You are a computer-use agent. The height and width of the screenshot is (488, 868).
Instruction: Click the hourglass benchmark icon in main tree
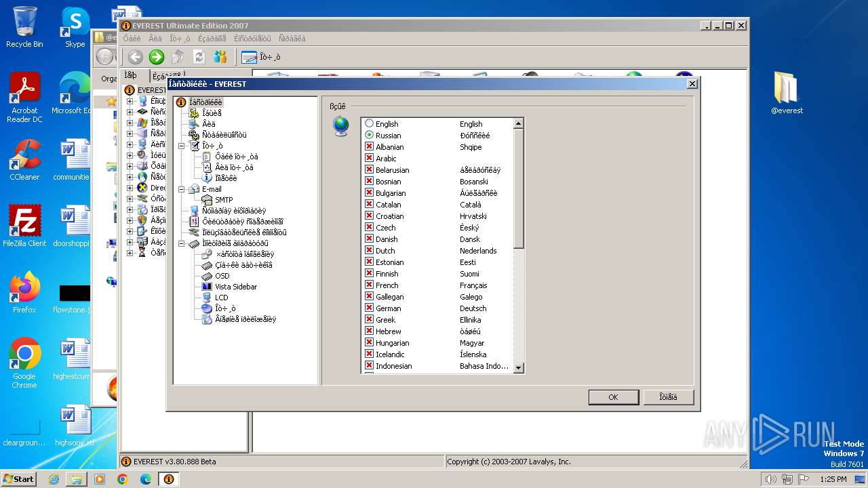pyautogui.click(x=142, y=252)
